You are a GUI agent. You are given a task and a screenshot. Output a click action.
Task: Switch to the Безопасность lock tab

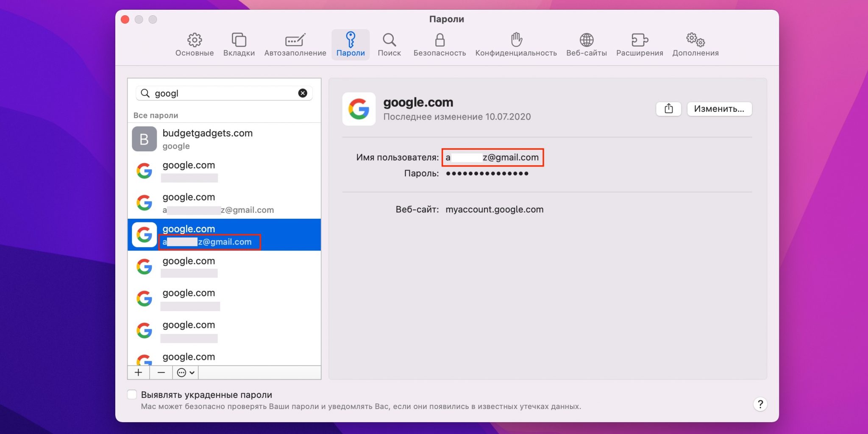pyautogui.click(x=440, y=45)
